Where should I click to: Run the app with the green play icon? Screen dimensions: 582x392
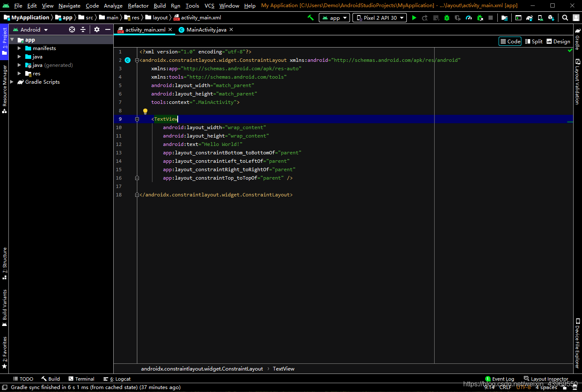(x=414, y=18)
